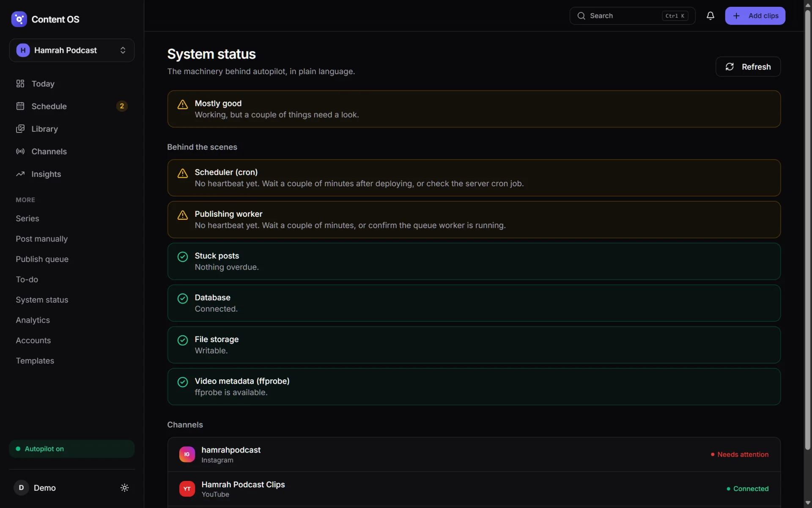The height and width of the screenshot is (508, 812).
Task: Open To-do page
Action: [27, 279]
